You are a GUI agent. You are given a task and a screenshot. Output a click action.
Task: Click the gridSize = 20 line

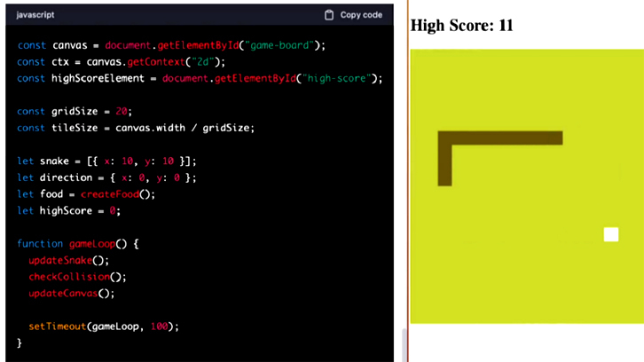pos(75,112)
